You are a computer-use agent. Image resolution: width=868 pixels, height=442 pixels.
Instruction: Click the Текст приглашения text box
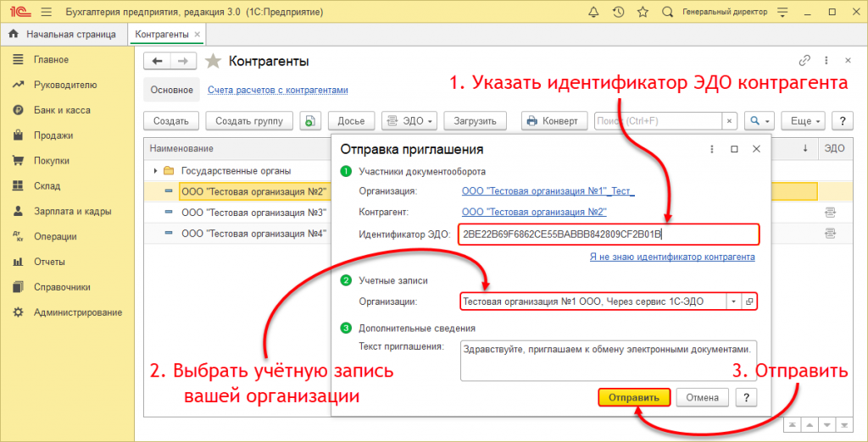point(609,360)
